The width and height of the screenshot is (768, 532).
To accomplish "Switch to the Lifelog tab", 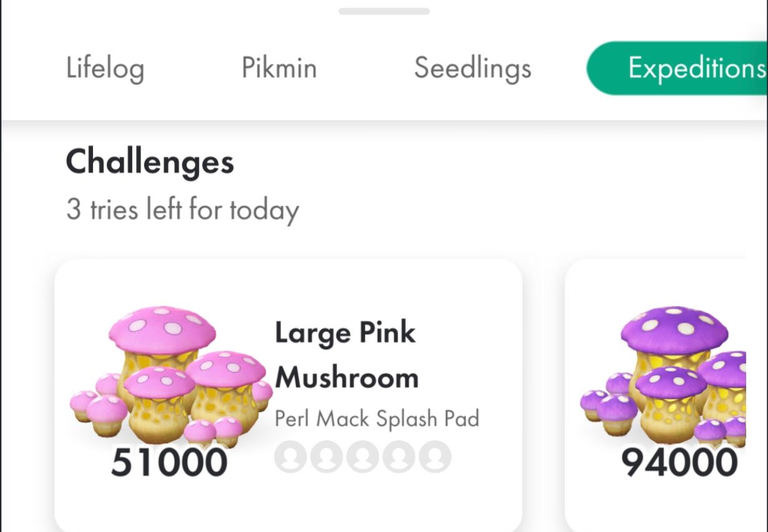I will [x=105, y=68].
